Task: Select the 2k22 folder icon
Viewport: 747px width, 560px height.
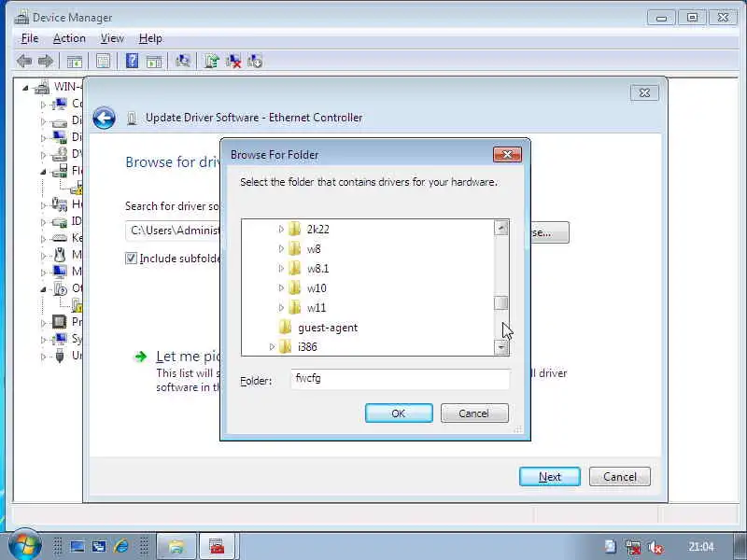Action: (x=295, y=229)
